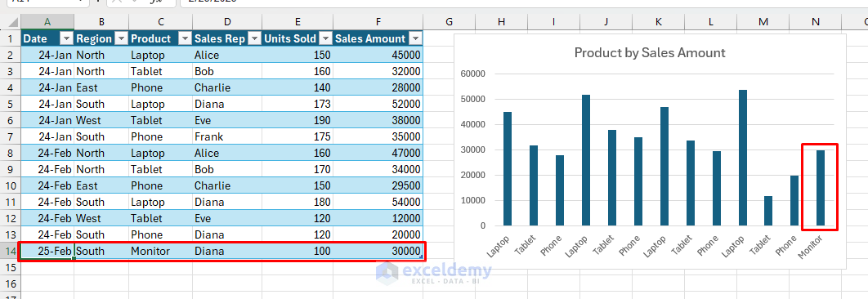Select column K header
The height and width of the screenshot is (299, 868).
(x=658, y=22)
